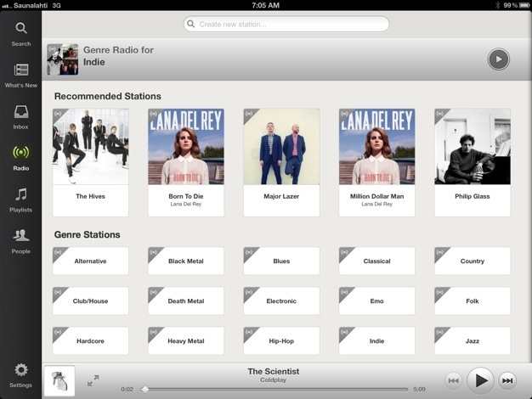532x399 pixels.
Task: Click the battery indicator in status bar
Action: 524,5
